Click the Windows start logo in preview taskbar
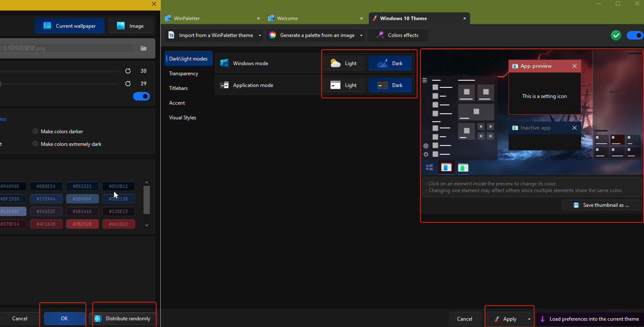The image size is (644, 327). click(429, 168)
